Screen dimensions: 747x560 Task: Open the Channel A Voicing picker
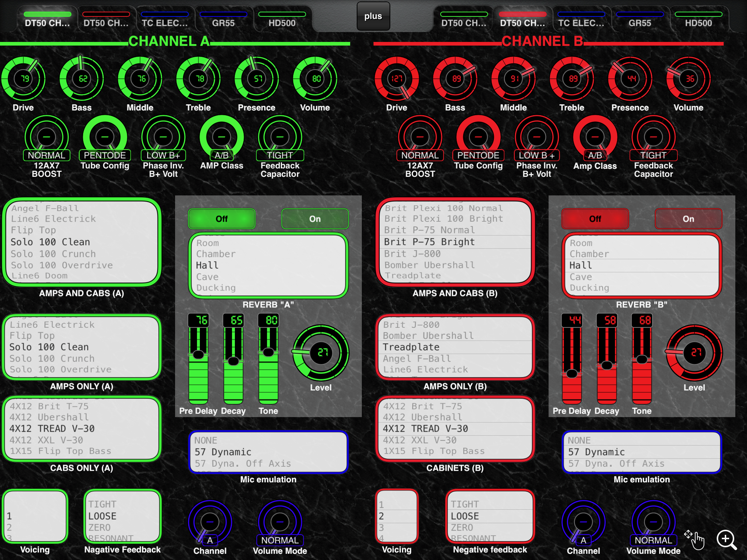(x=35, y=516)
